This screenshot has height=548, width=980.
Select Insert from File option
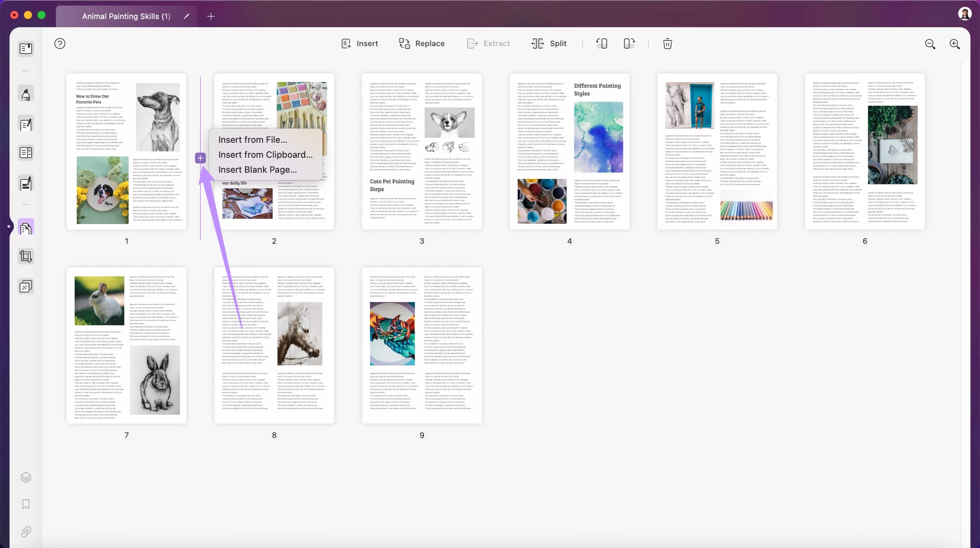coord(253,139)
